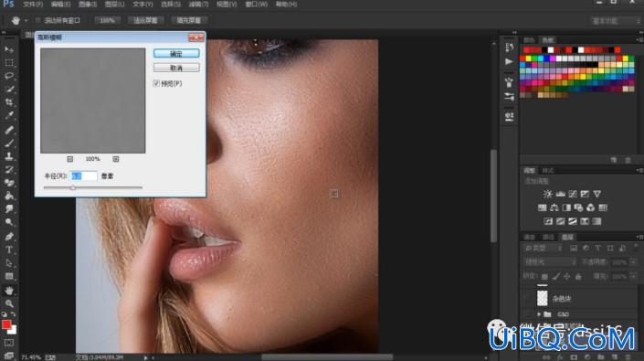This screenshot has width=644, height=361.
Task: Add a Brightness/Contrast adjustment
Action: tap(547, 194)
